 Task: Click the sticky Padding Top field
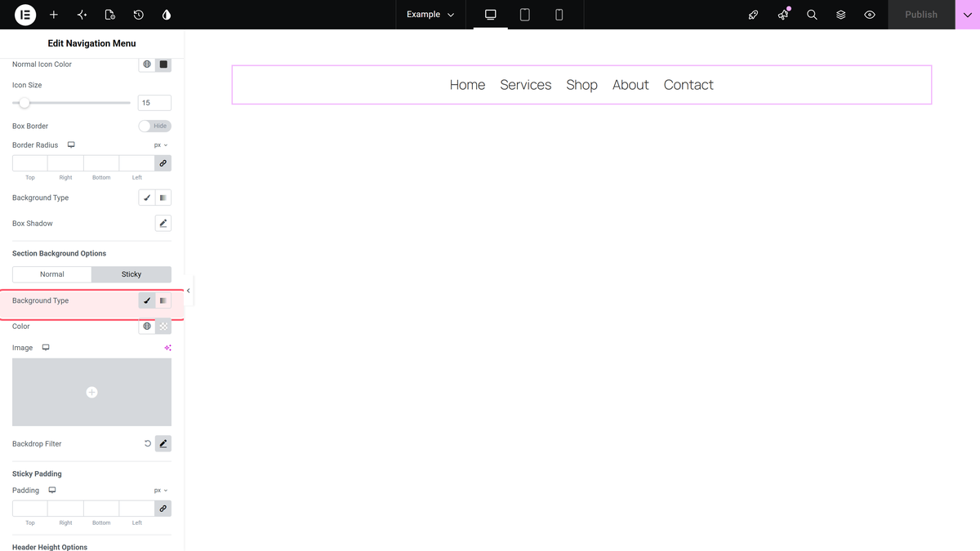pyautogui.click(x=30, y=509)
